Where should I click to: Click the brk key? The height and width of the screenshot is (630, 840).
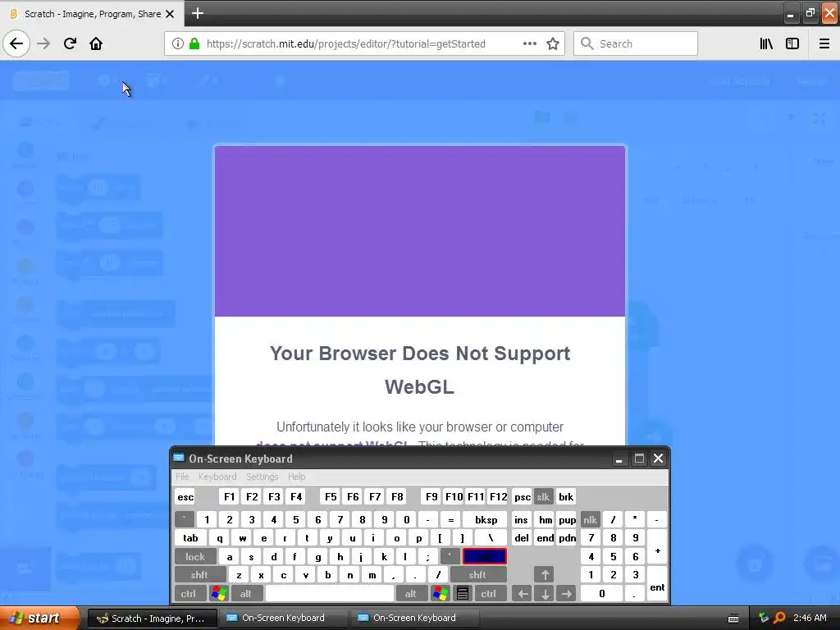point(566,496)
